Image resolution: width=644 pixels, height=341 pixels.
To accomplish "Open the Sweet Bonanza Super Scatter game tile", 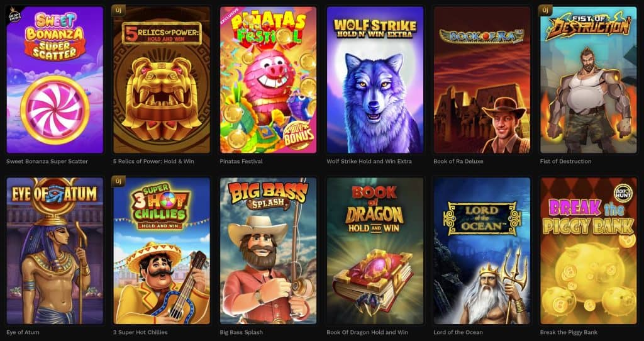I will pyautogui.click(x=55, y=80).
